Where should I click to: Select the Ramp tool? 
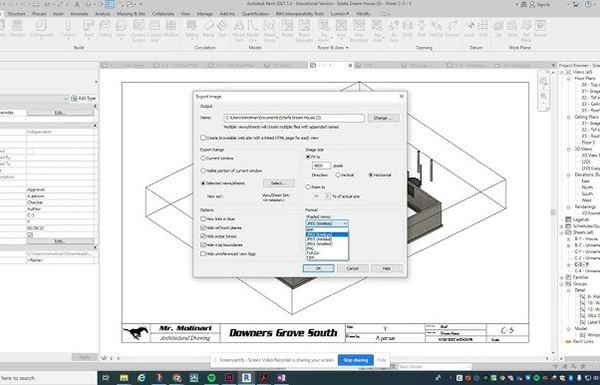tap(209, 29)
